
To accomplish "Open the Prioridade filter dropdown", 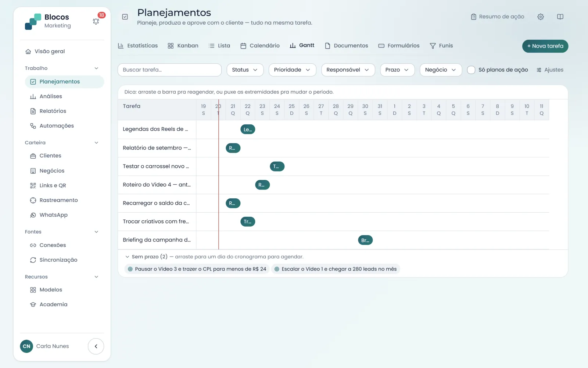I will [292, 70].
